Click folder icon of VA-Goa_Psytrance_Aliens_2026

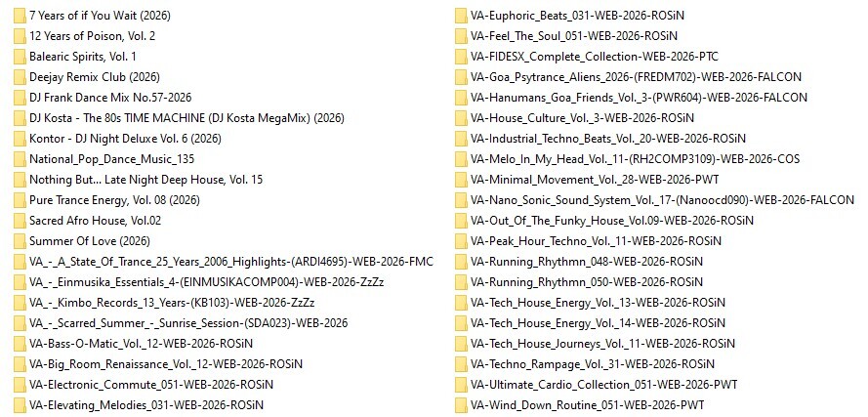[x=461, y=77]
